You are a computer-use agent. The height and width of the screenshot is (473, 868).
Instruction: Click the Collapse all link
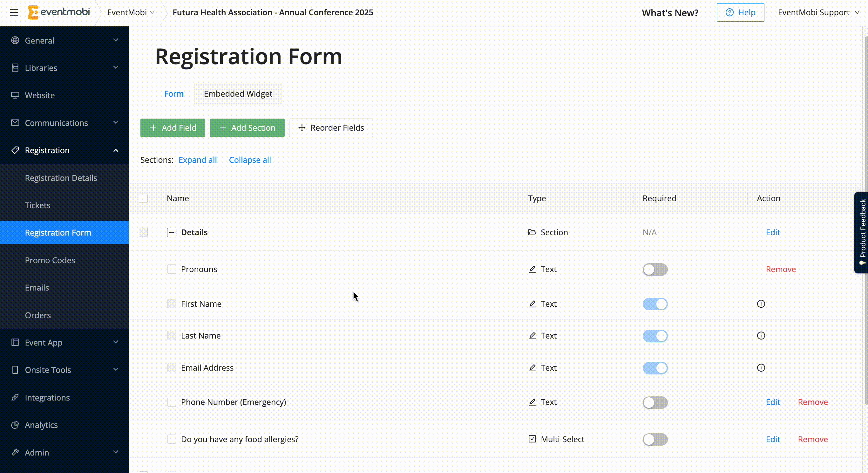pos(250,160)
